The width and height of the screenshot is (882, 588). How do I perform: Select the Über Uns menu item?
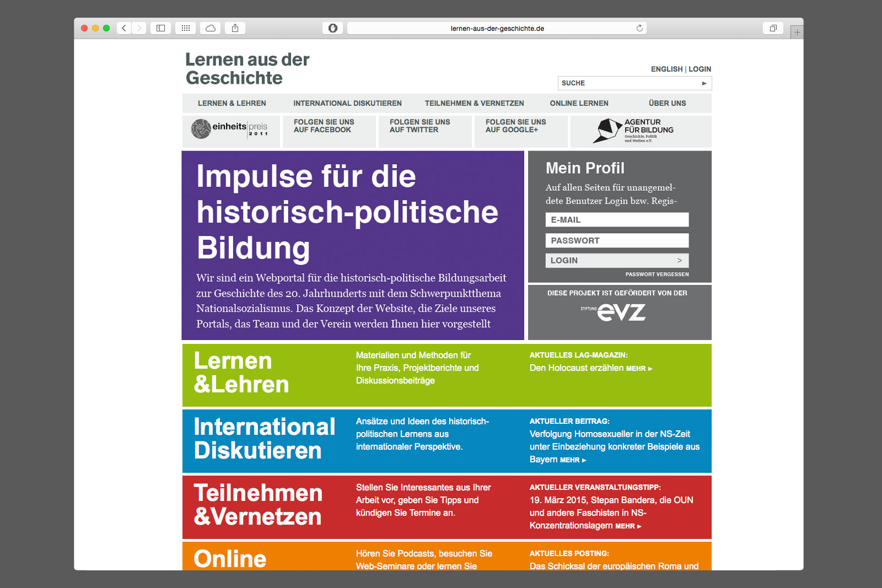pos(667,103)
